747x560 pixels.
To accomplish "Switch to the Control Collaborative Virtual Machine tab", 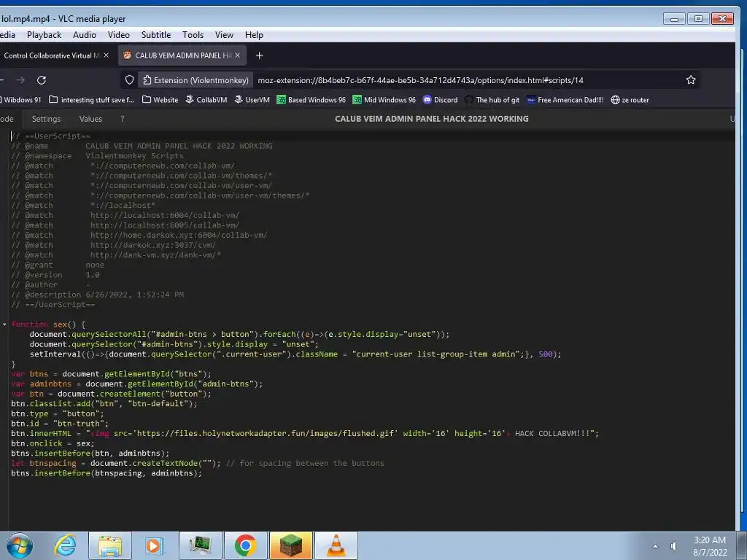I will pos(52,55).
